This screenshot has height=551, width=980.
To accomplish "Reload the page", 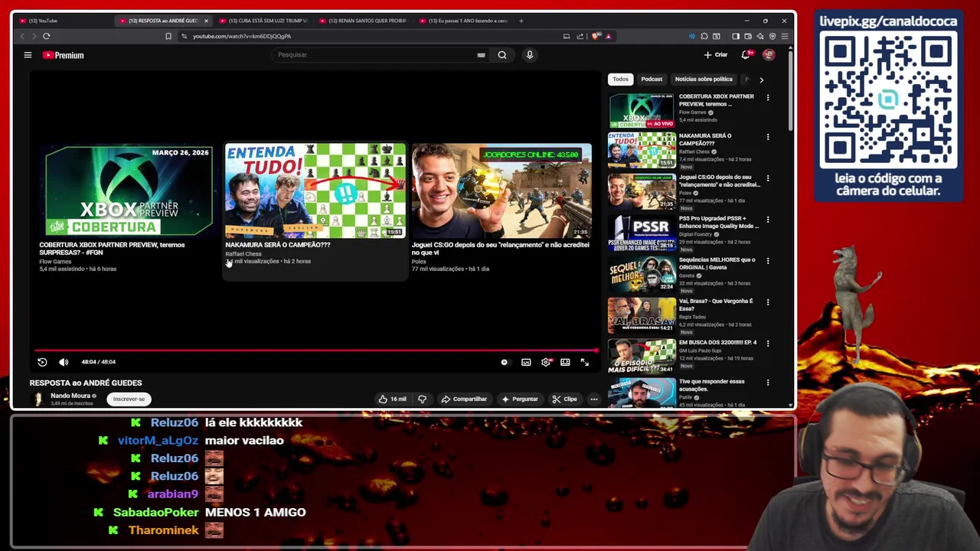I will 47,36.
